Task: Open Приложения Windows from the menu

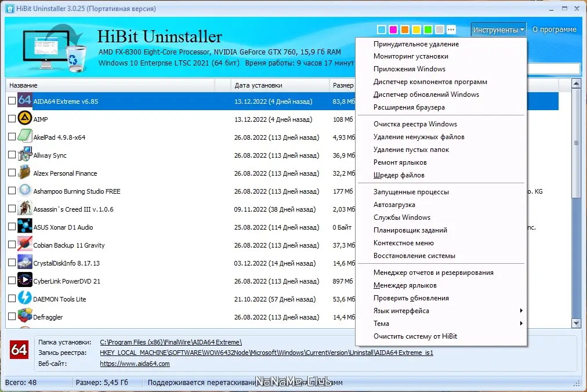Action: pos(441,69)
